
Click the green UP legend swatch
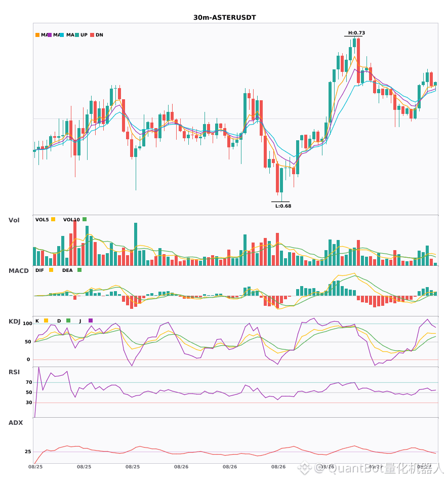pyautogui.click(x=77, y=35)
